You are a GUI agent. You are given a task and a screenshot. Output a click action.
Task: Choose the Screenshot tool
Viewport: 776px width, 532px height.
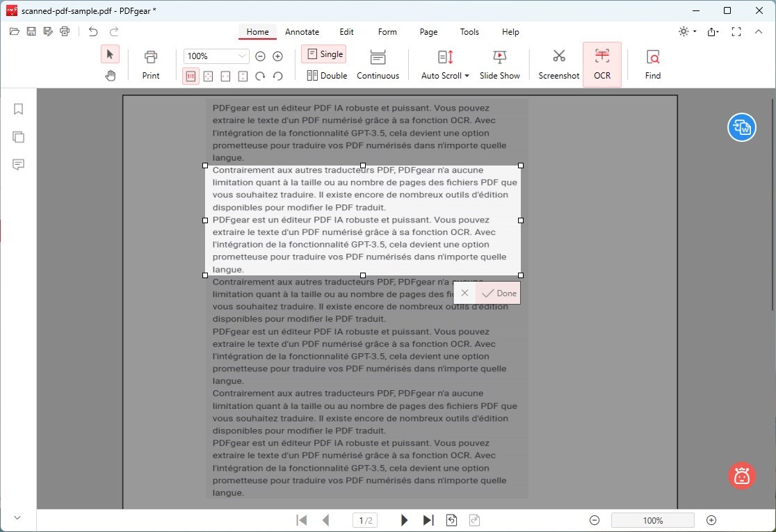coord(559,65)
